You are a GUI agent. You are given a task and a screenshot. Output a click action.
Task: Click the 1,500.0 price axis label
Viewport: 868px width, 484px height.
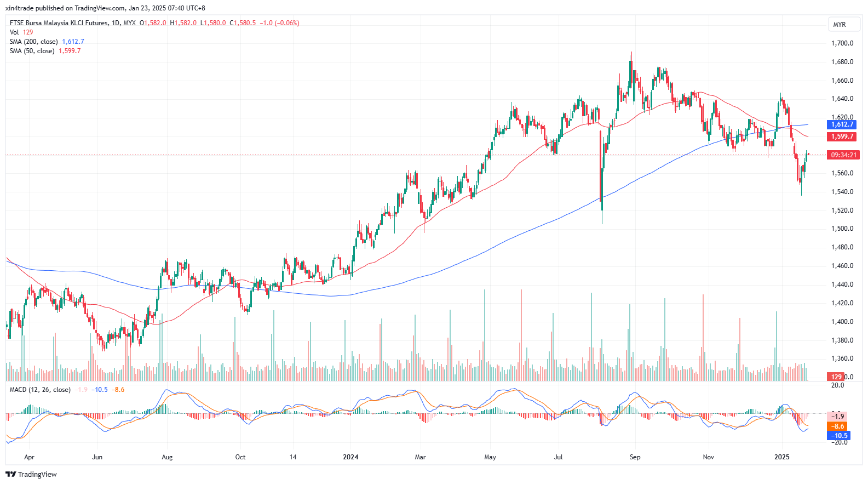coord(842,229)
